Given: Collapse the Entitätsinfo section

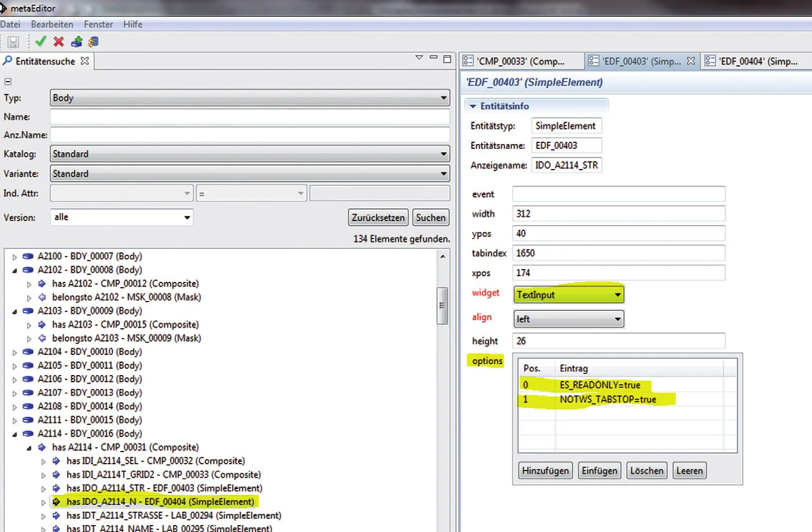Looking at the screenshot, I should (x=473, y=107).
